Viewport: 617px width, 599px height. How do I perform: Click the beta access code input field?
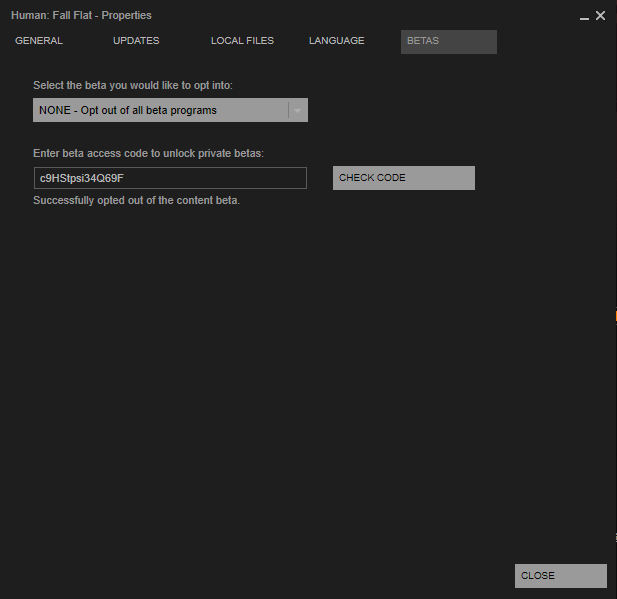pos(170,178)
